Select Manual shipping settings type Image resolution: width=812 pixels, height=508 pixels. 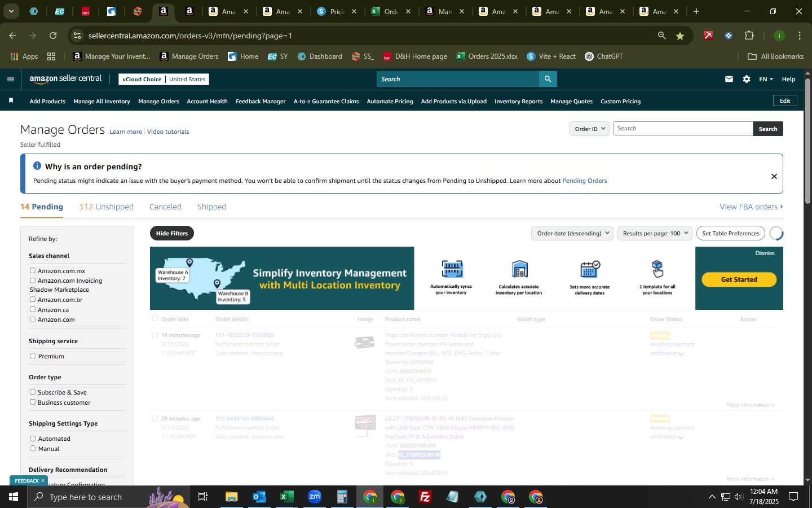pos(33,449)
